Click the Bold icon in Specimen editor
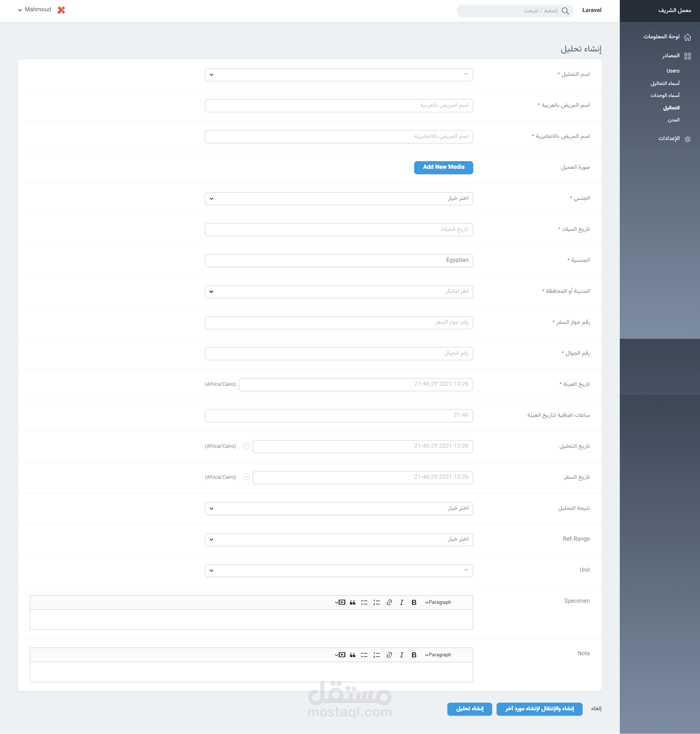This screenshot has height=734, width=700. 414,602
